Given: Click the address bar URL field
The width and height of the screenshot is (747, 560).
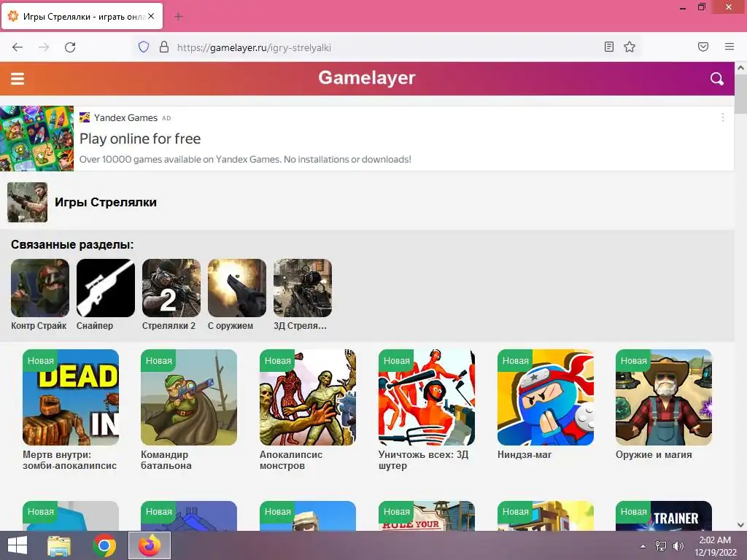Looking at the screenshot, I should pos(386,47).
